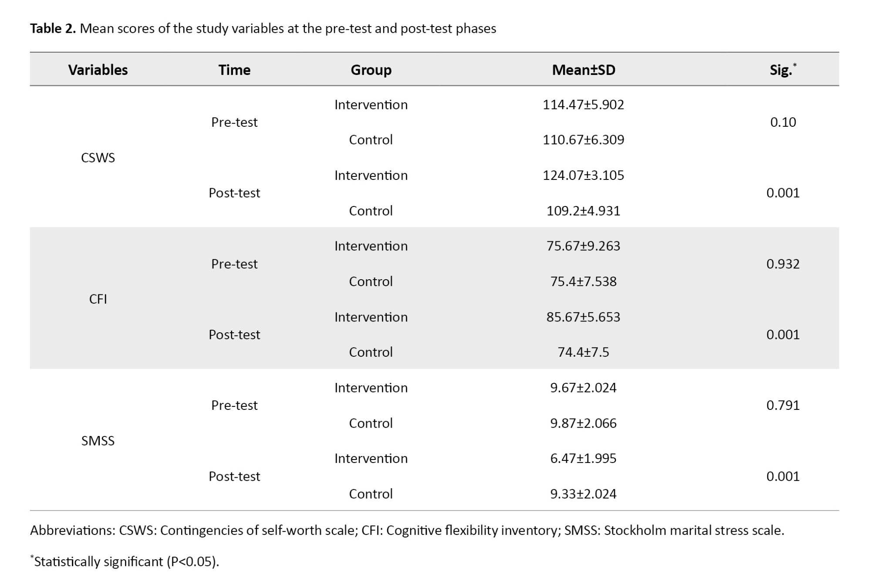Click the significance value 0.10
The image size is (871, 588).
click(783, 122)
